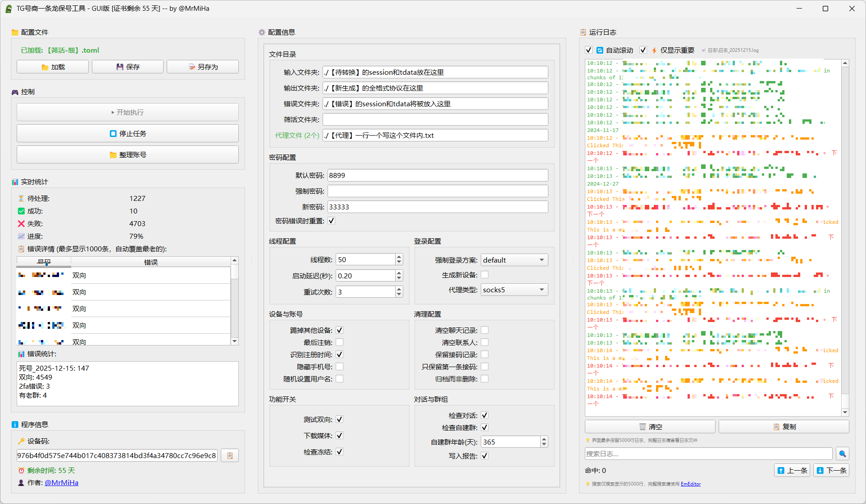
Task: Open the forced login scheme dropdown
Action: point(514,260)
